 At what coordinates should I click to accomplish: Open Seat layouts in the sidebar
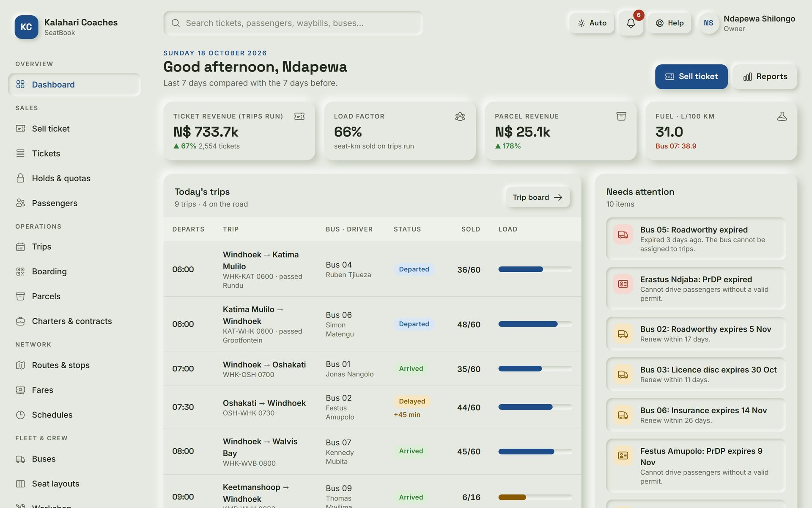[x=74, y=484]
